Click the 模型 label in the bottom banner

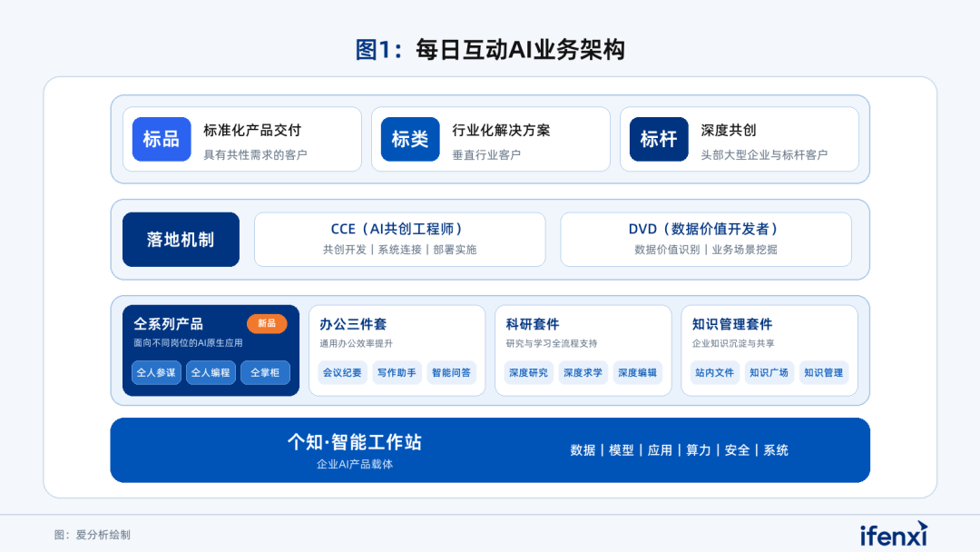[622, 450]
